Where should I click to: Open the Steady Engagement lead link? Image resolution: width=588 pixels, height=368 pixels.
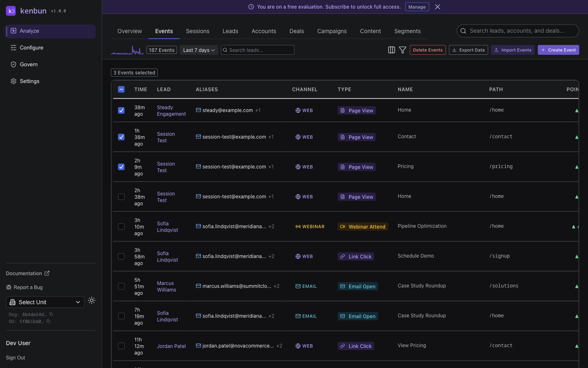click(x=171, y=111)
